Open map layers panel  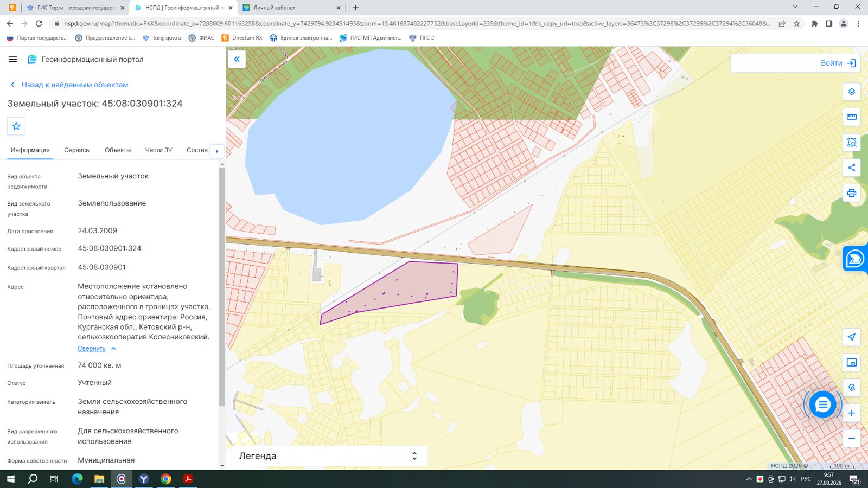[852, 92]
